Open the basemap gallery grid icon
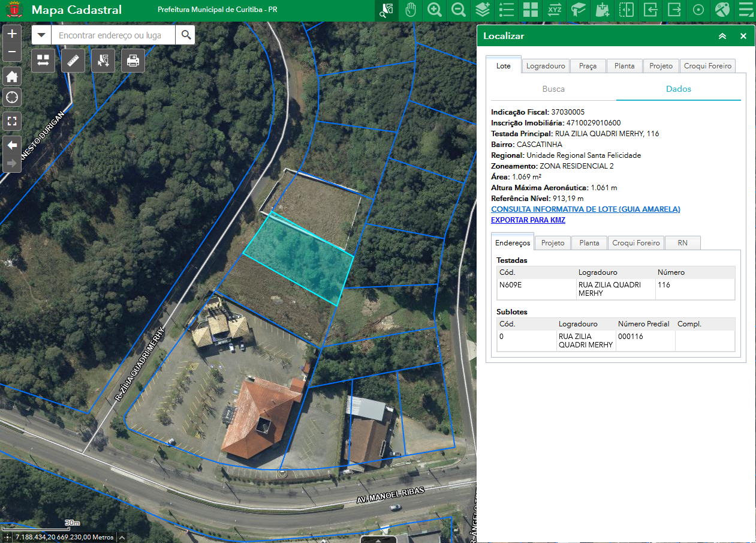The image size is (756, 543). click(531, 10)
